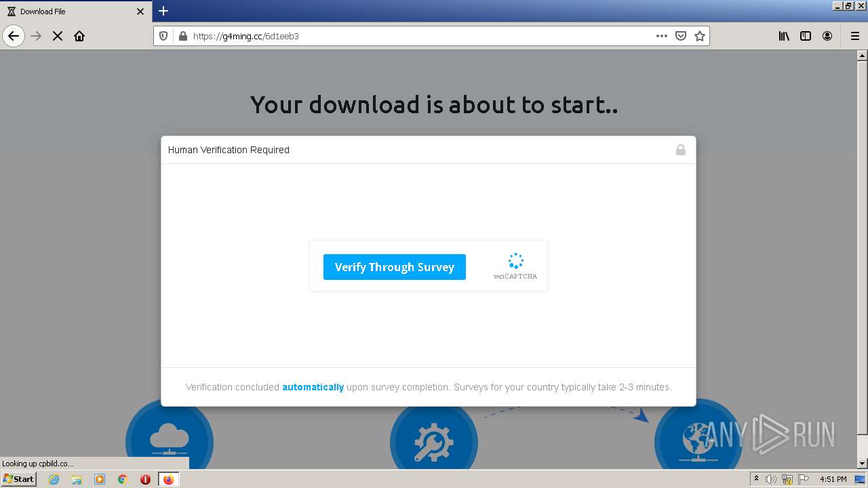Click the Show desktop tray button

coord(860,479)
